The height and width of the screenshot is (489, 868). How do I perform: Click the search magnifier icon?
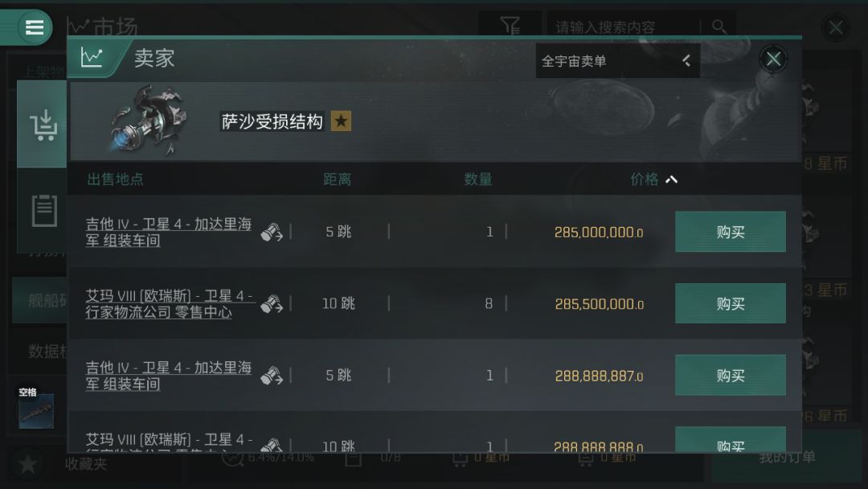[719, 26]
